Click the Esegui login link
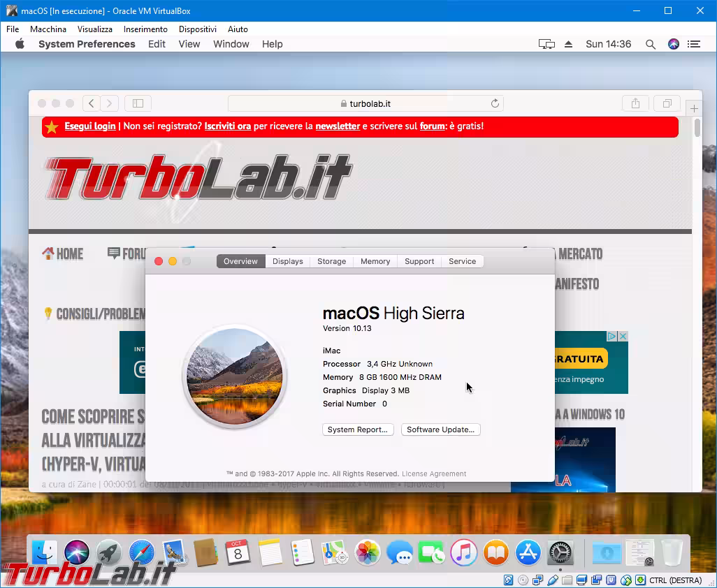717x588 pixels. (x=90, y=126)
